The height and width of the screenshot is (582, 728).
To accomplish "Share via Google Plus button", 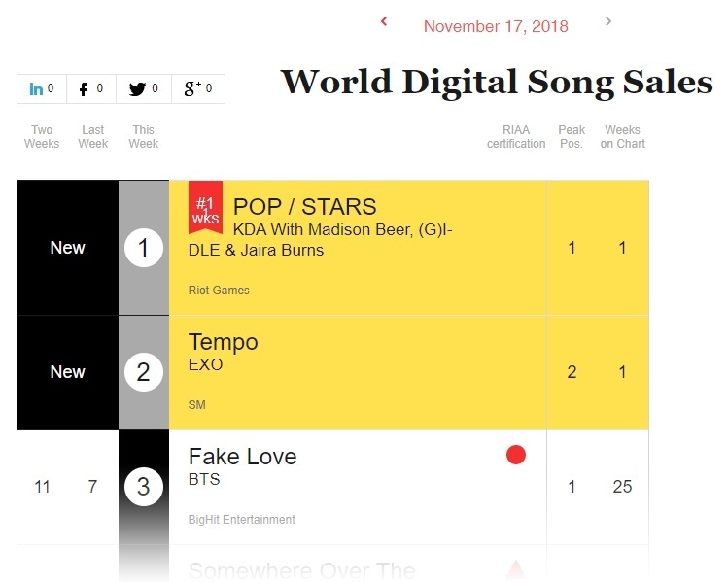I will (x=198, y=89).
